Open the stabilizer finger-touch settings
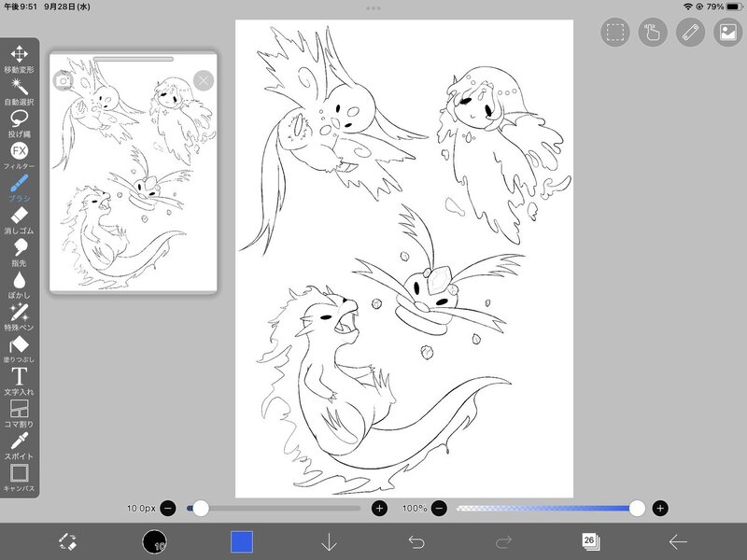Viewport: 747px width, 560px height. point(653,33)
